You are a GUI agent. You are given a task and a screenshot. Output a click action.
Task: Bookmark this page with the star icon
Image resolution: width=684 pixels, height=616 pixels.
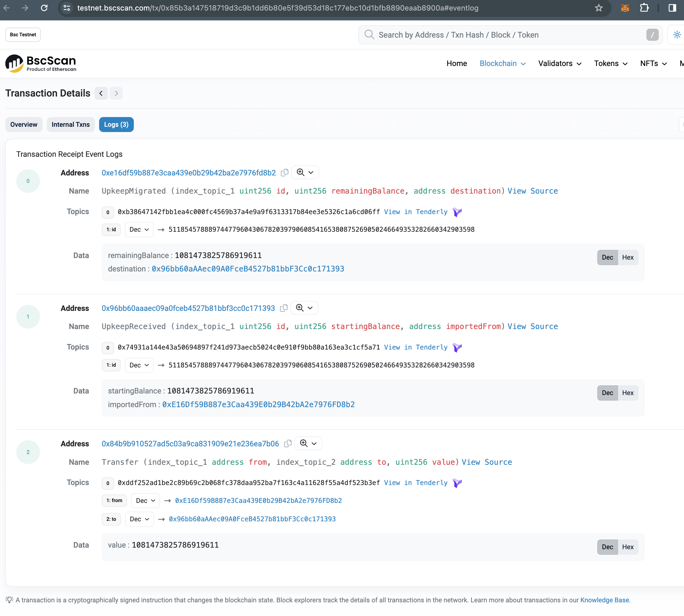[x=598, y=8]
